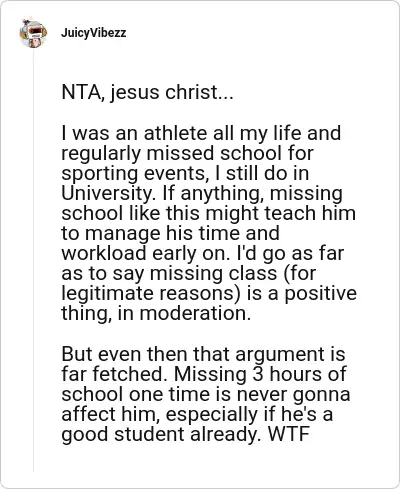Click the line 'I was an athlete all my life and'
This screenshot has width=400, height=489.
[201, 133]
